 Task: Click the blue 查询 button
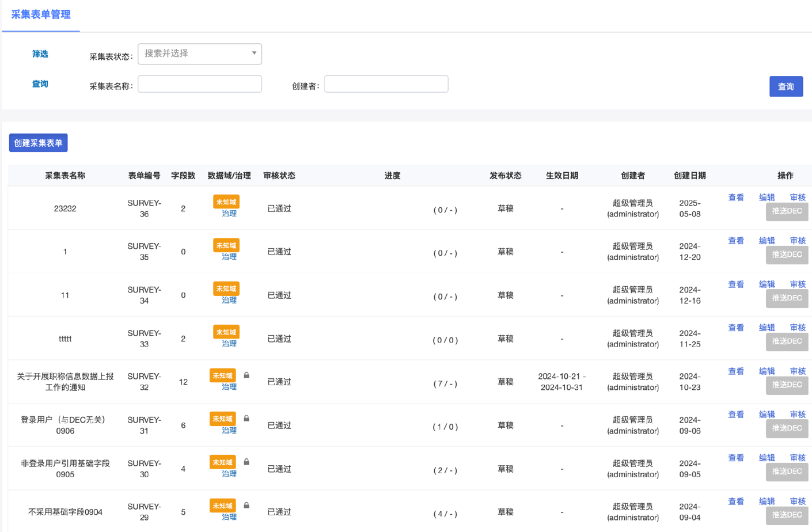pos(786,86)
